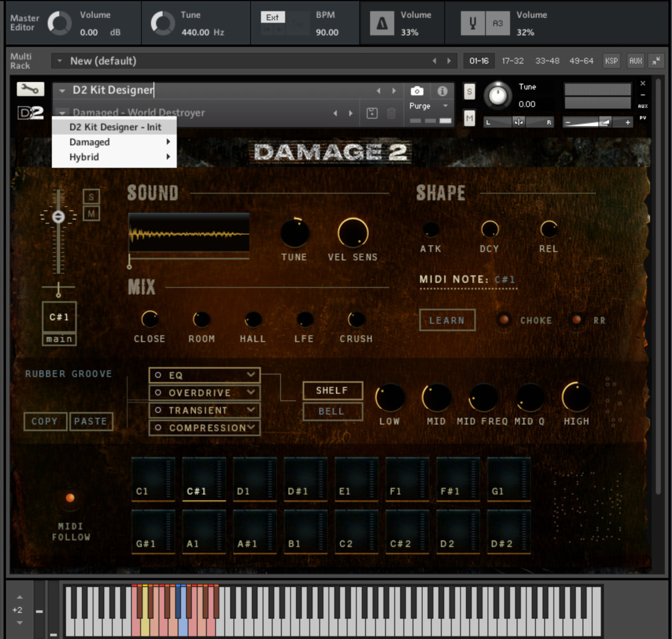Click the delete preset trash icon
This screenshot has width=672, height=639.
pos(391,113)
